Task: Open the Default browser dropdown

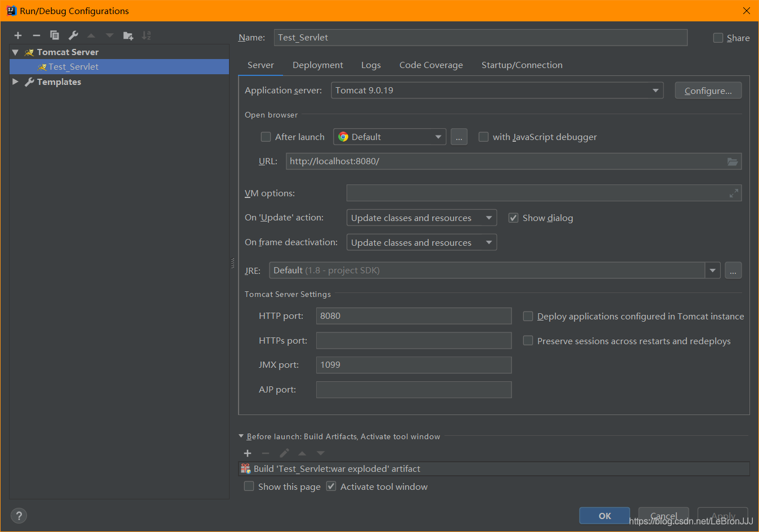Action: click(390, 137)
